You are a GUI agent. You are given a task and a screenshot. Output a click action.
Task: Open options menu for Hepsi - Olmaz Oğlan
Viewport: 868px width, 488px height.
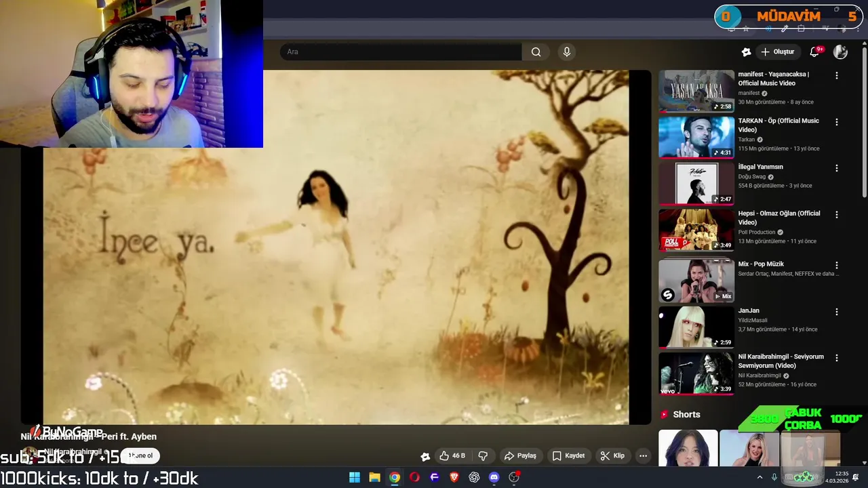(837, 215)
